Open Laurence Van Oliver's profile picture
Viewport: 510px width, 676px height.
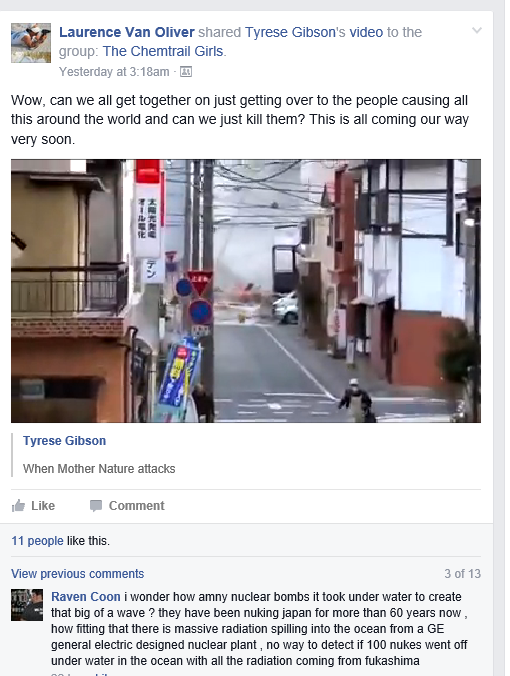31,43
